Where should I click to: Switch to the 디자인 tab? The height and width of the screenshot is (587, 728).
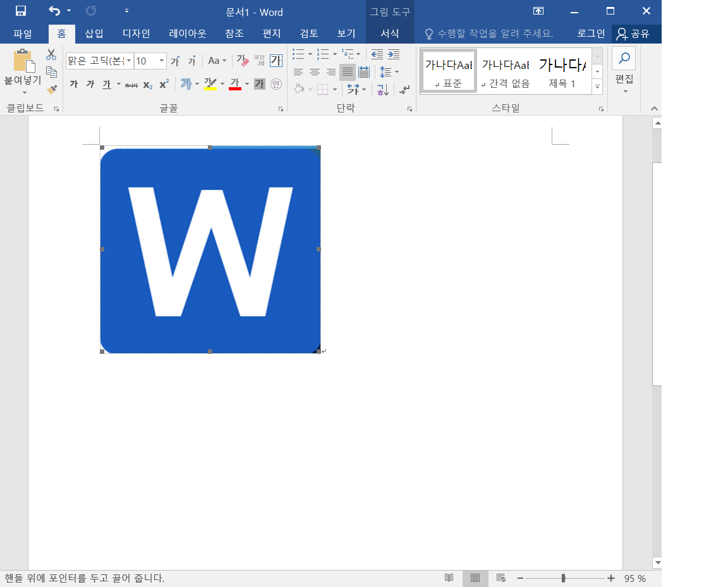tap(136, 33)
